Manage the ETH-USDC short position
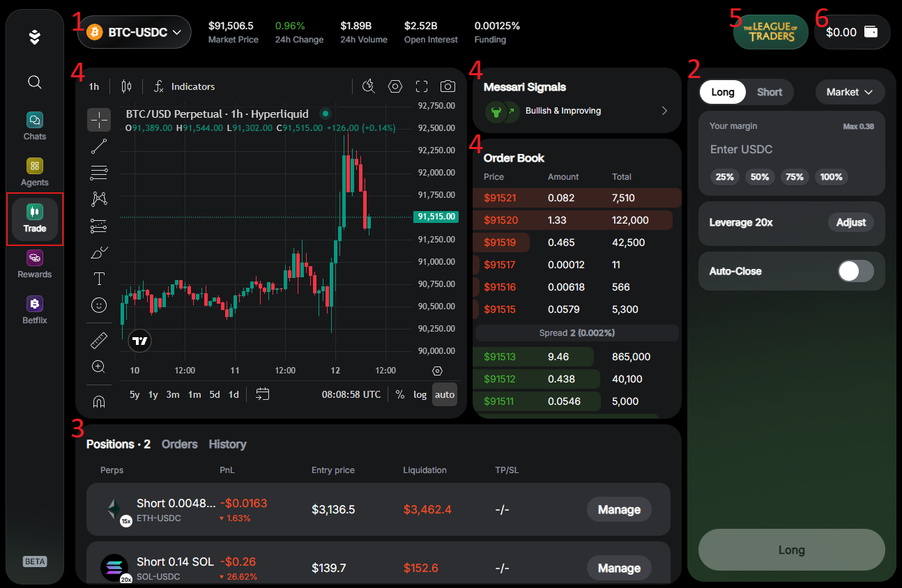902x588 pixels. [619, 509]
